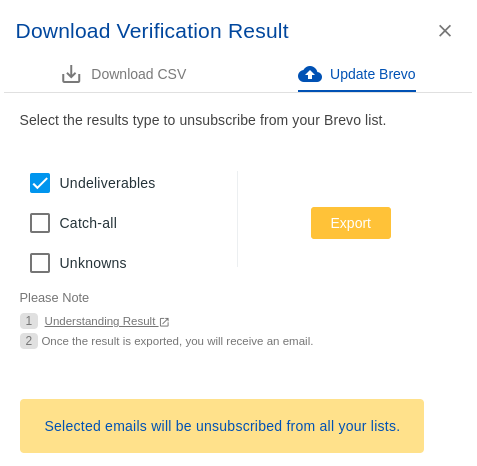Click the Please Note heading
Screen dimensions: 477x466
pos(54,298)
